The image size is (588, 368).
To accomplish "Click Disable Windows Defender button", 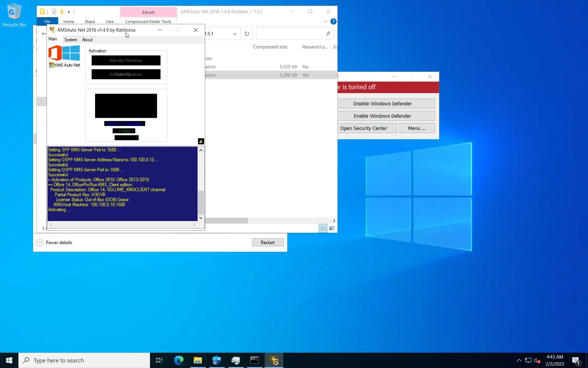I will coord(383,104).
